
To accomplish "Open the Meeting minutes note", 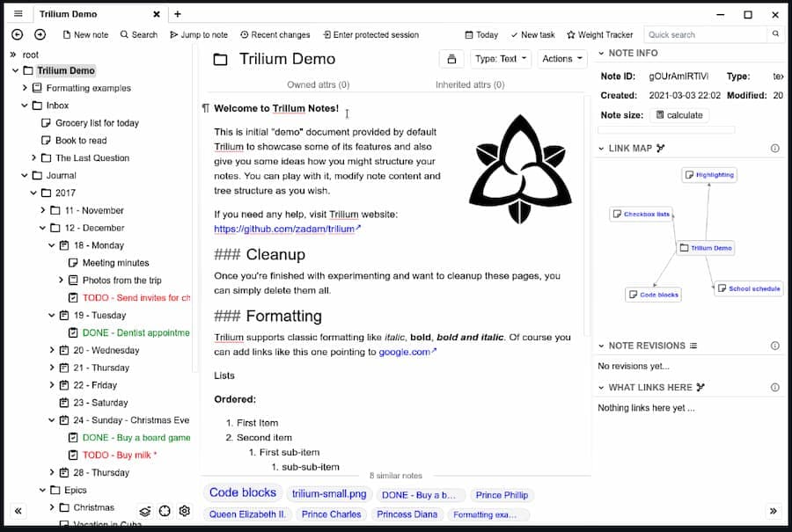I will pos(115,262).
